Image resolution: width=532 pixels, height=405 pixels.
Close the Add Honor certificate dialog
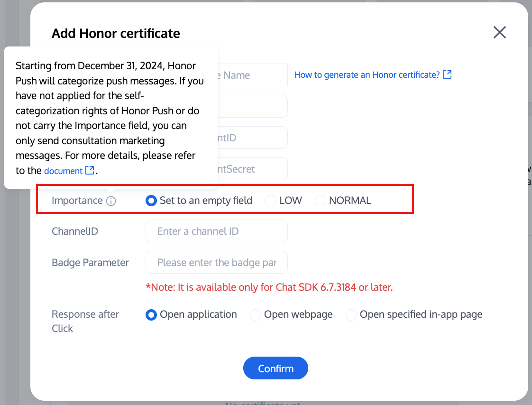(x=500, y=32)
